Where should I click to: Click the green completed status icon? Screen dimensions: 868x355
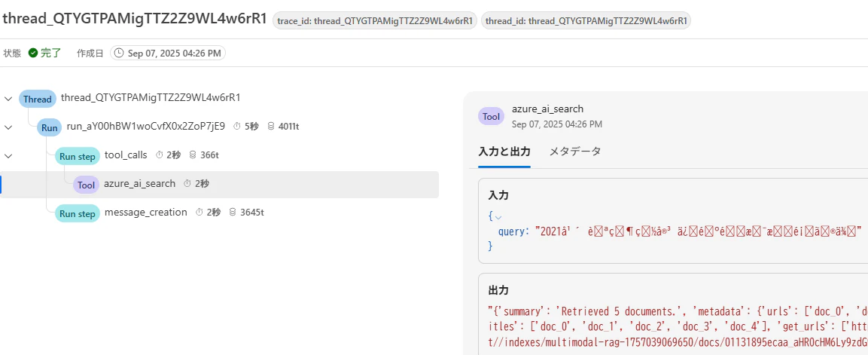(x=32, y=54)
